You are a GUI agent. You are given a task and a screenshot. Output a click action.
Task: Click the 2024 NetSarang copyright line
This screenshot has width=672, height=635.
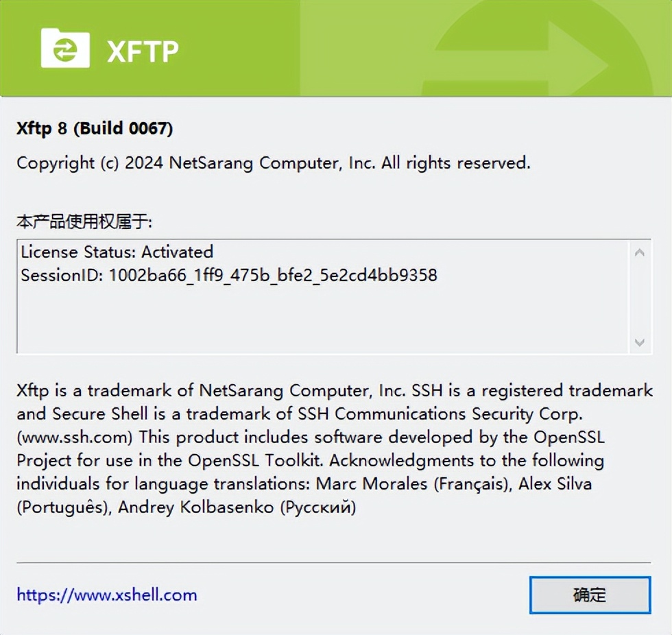pos(274,163)
